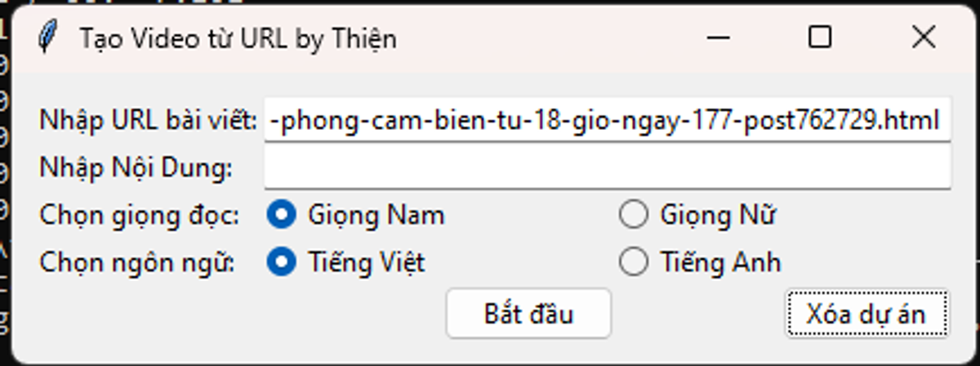Choose the Giọng Nữ voice option
Screen dimensions: 980x366
pyautogui.click(x=634, y=216)
